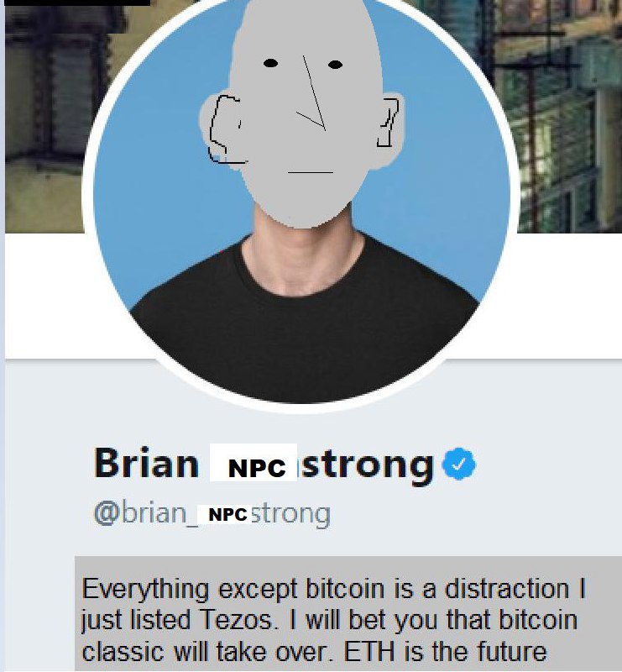The width and height of the screenshot is (622, 672).
Task: Click the blue verified checkmark badge
Action: coord(458,464)
